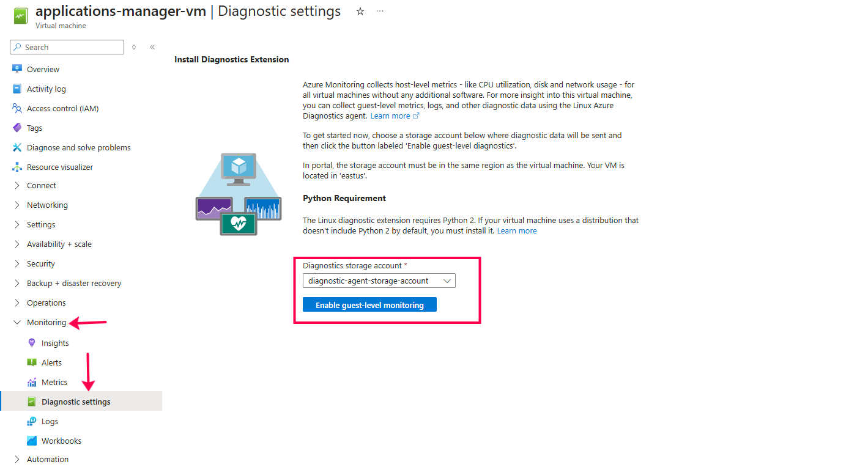
Task: Expand the Automation section
Action: click(x=17, y=459)
